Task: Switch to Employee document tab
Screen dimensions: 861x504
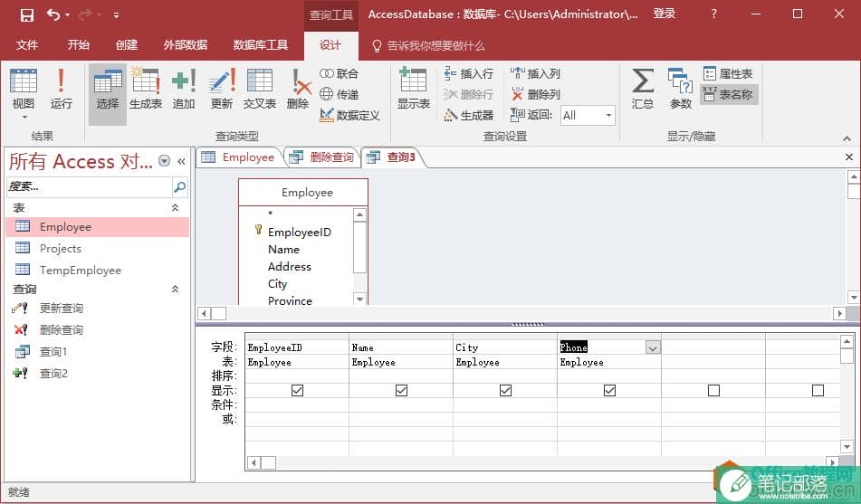Action: pos(238,157)
